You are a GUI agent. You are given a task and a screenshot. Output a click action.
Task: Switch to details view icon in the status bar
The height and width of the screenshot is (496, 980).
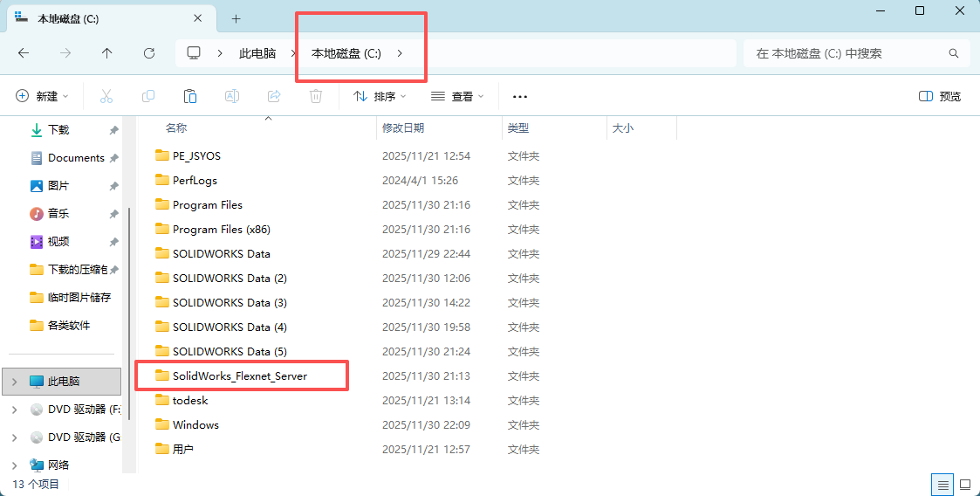tap(942, 485)
